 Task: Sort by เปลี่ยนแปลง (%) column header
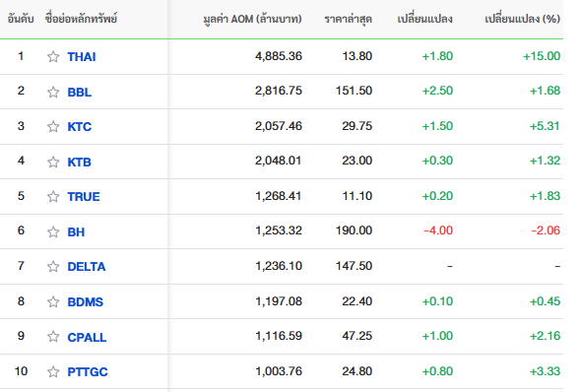tap(522, 19)
